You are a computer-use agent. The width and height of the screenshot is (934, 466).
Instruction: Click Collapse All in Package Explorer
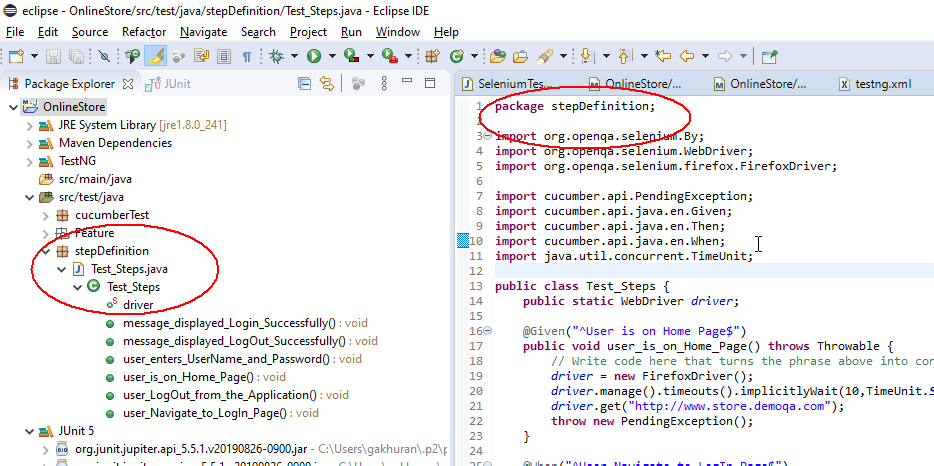(303, 84)
